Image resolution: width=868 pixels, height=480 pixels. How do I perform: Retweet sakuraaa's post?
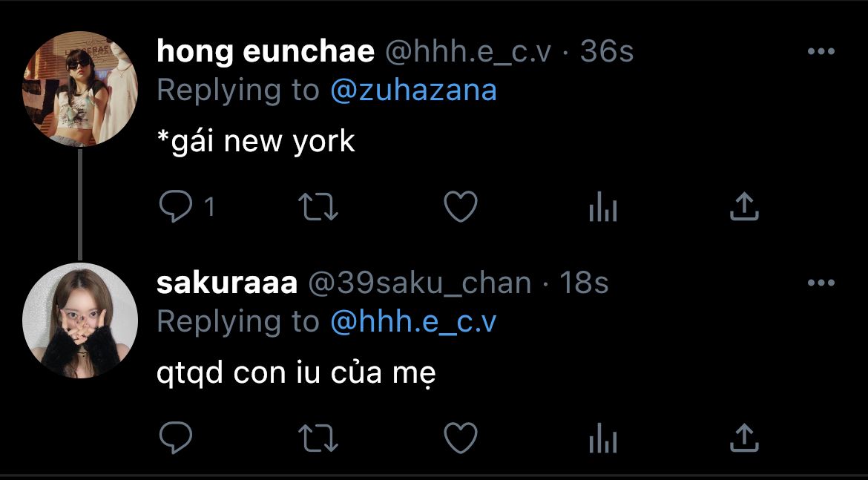point(318,438)
